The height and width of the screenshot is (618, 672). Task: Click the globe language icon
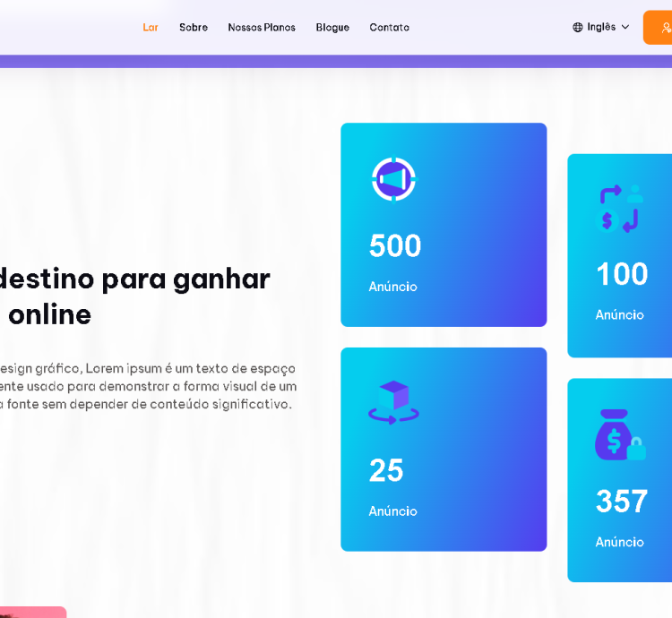click(x=578, y=28)
